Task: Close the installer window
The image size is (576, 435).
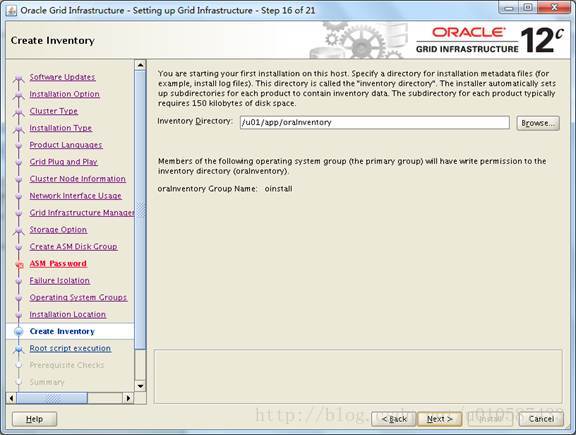Action: tap(554, 8)
